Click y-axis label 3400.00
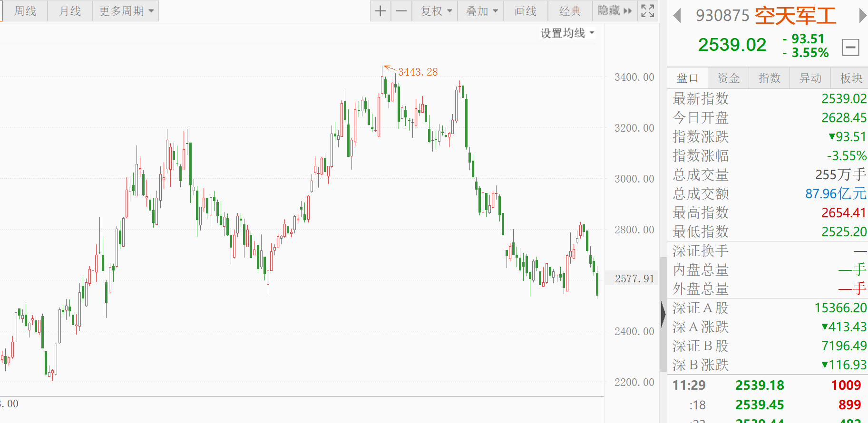Image resolution: width=868 pixels, height=423 pixels. (634, 77)
